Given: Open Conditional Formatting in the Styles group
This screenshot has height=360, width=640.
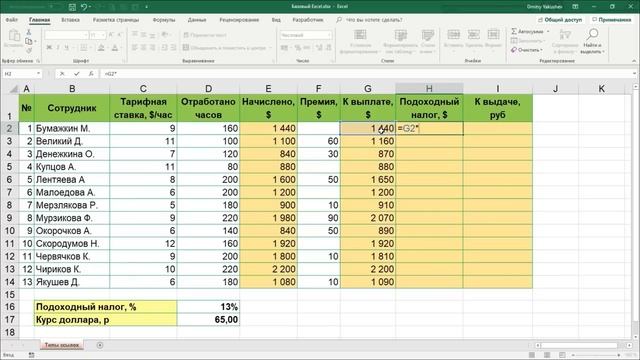Looking at the screenshot, I should (x=360, y=41).
